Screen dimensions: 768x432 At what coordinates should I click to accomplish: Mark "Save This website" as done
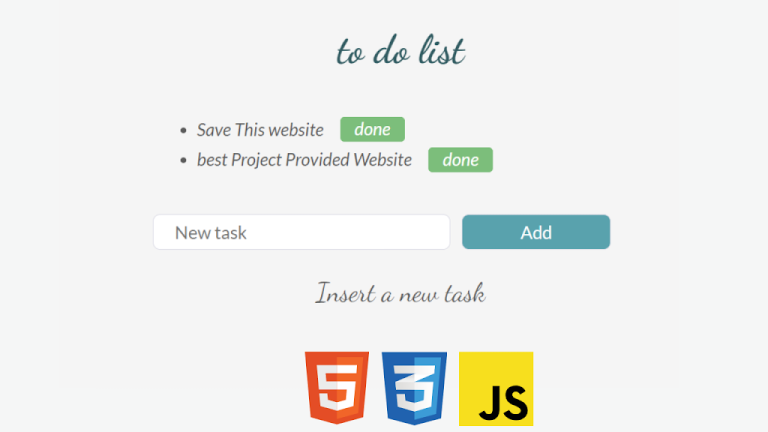(x=372, y=130)
